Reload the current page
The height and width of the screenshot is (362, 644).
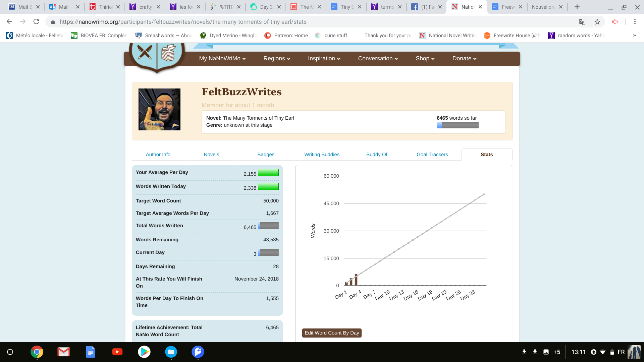click(x=36, y=22)
